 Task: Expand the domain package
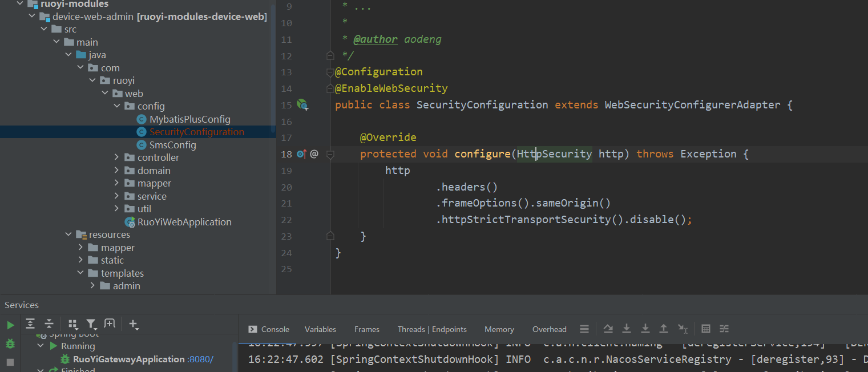click(x=116, y=171)
